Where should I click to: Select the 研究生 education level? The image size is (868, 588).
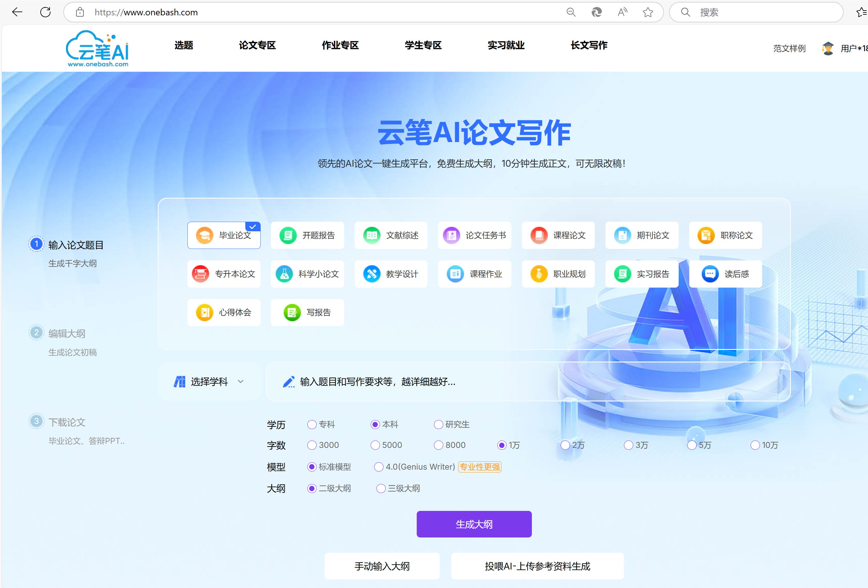pyautogui.click(x=438, y=425)
